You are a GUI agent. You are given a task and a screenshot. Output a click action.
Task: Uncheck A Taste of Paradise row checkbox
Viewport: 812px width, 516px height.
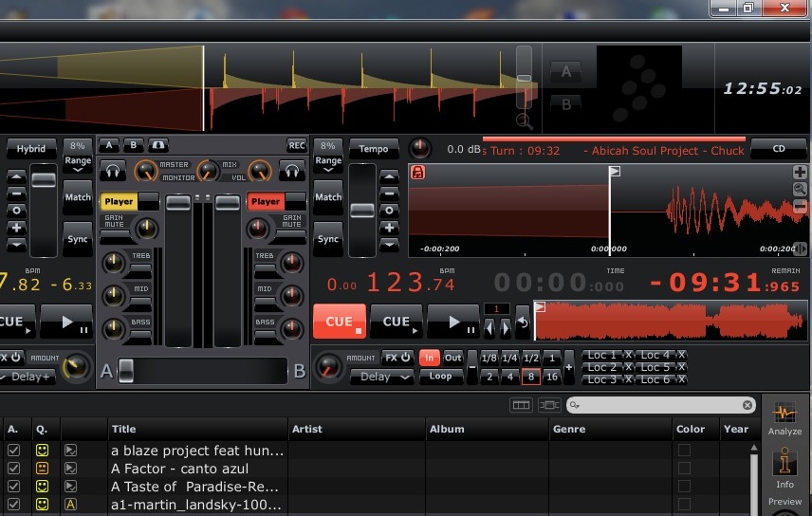(13, 487)
